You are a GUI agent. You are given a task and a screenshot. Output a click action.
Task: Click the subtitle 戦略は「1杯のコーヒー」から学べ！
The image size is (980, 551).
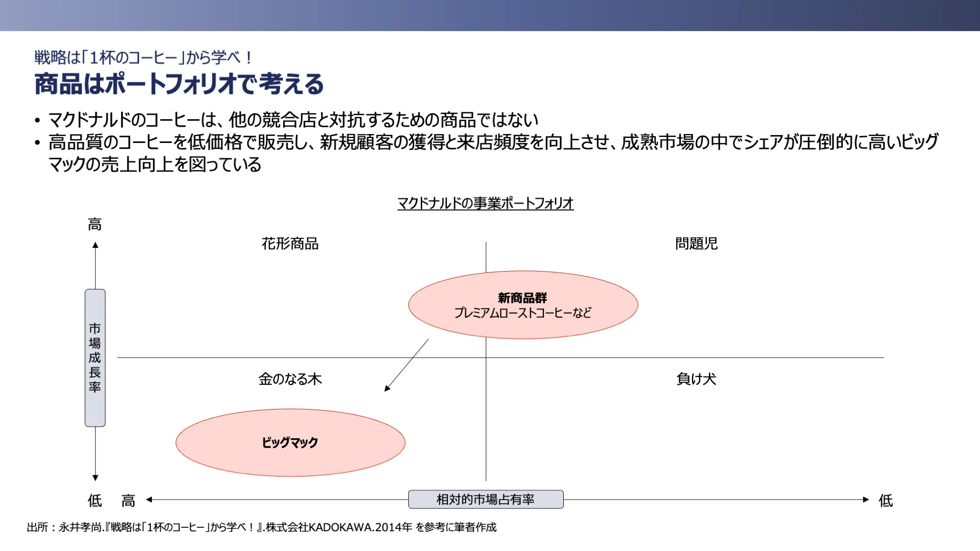[x=144, y=57]
